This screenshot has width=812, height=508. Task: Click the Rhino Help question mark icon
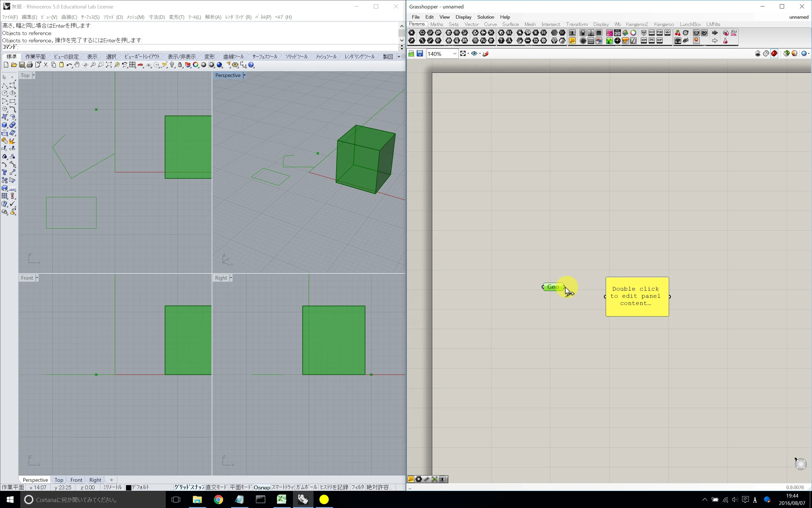coord(251,65)
